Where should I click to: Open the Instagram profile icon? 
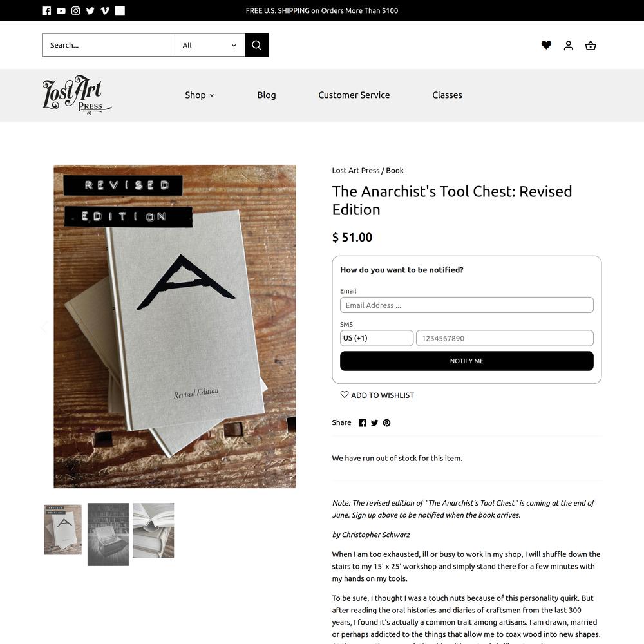coord(75,11)
